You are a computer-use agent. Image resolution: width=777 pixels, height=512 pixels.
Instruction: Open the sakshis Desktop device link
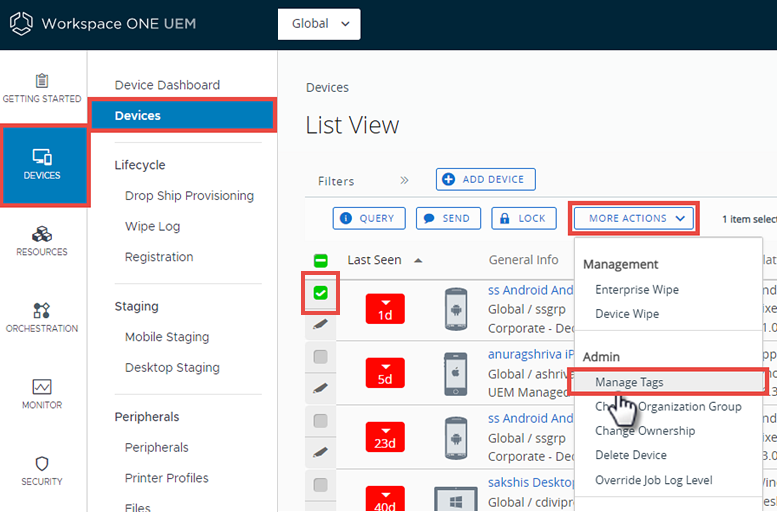click(531, 482)
